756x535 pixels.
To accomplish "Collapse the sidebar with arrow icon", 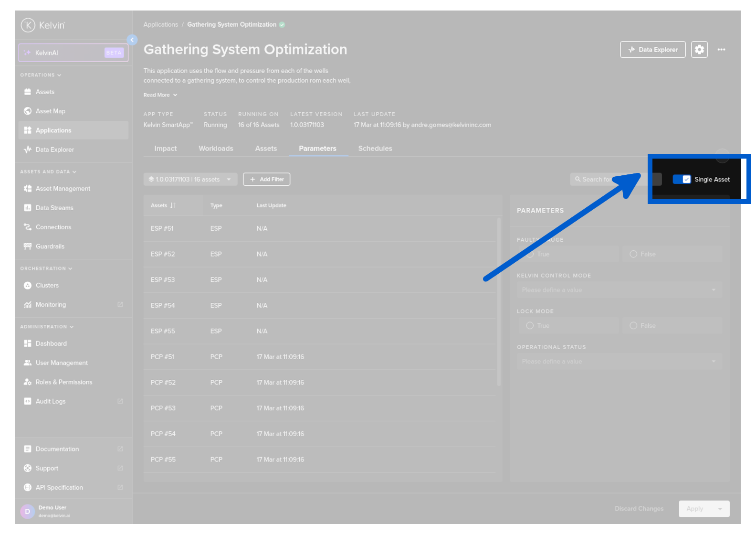I will [x=132, y=40].
